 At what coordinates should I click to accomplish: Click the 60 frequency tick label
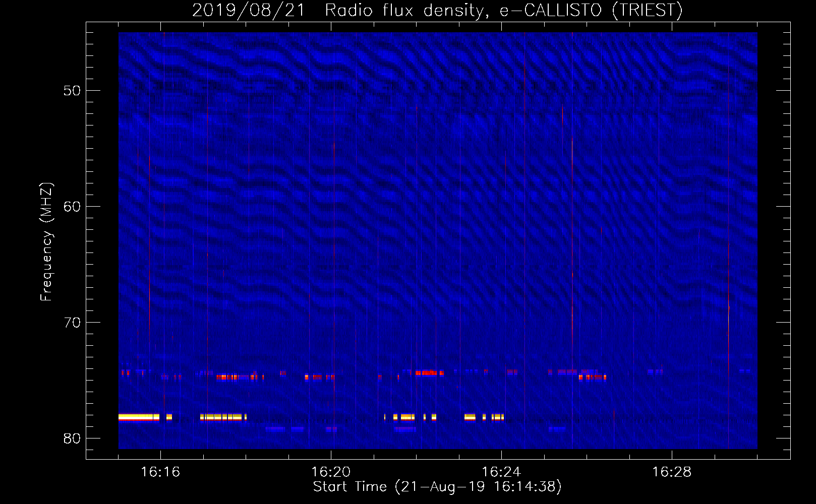click(x=72, y=207)
